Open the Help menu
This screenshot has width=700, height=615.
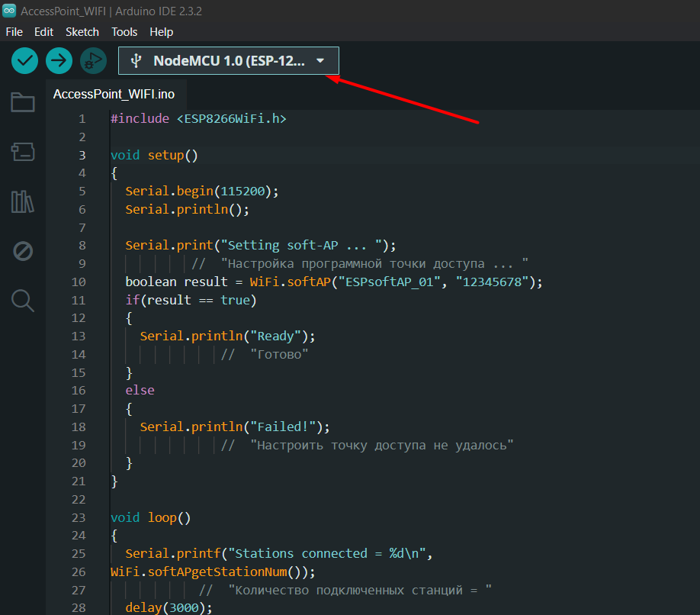[x=161, y=32]
